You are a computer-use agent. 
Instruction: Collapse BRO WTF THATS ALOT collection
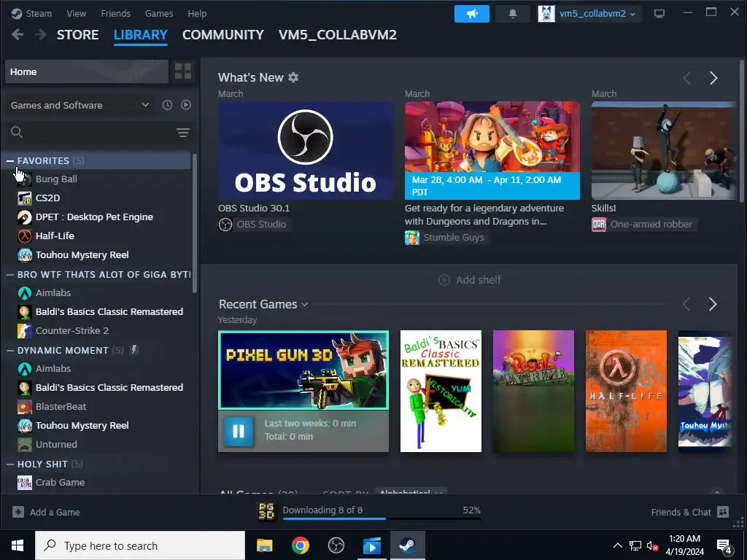10,275
